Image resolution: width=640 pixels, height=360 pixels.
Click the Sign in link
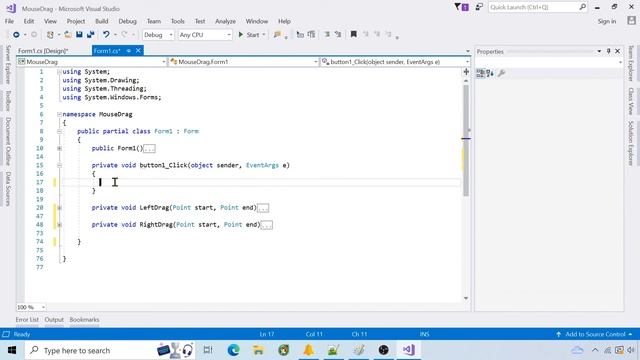[x=607, y=21]
